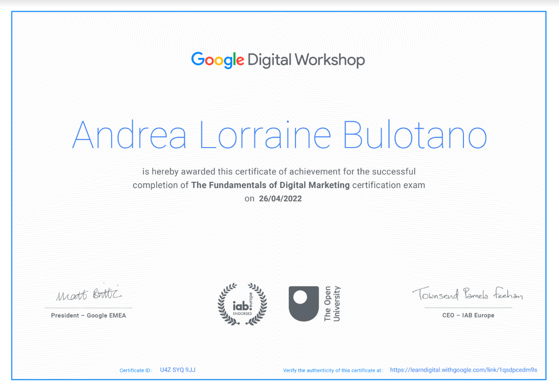Select the CEO – IAB Europe title line
The image size is (559, 392).
(x=469, y=315)
